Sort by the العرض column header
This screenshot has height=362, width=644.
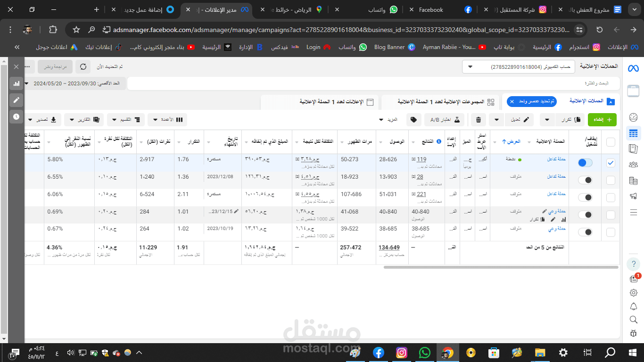(511, 141)
